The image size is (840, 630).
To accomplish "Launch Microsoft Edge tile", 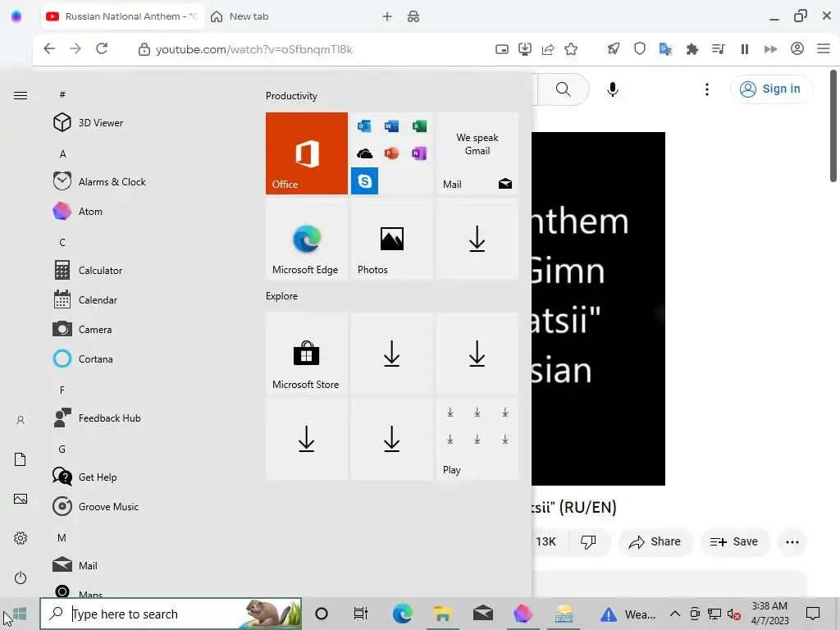I will (307, 239).
